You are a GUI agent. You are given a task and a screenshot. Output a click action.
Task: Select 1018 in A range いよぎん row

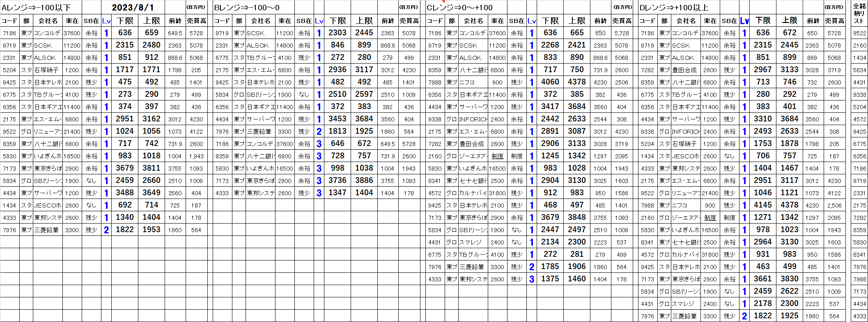[152, 156]
